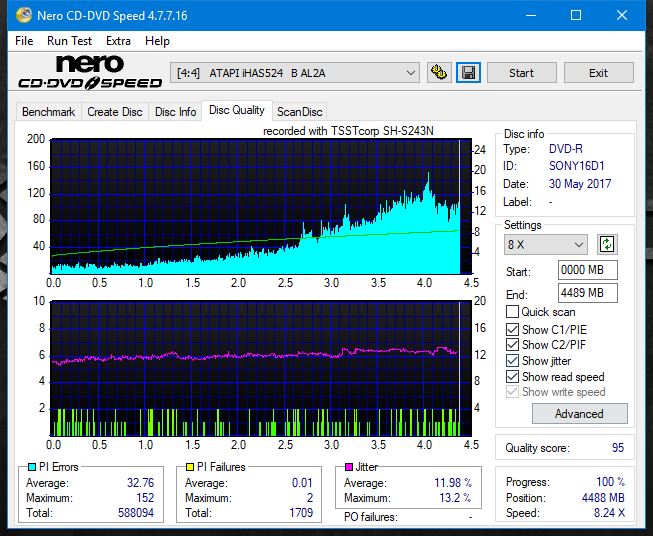Screen dimensions: 653x536
Task: Switch to the Disc Info tab
Action: point(175,112)
